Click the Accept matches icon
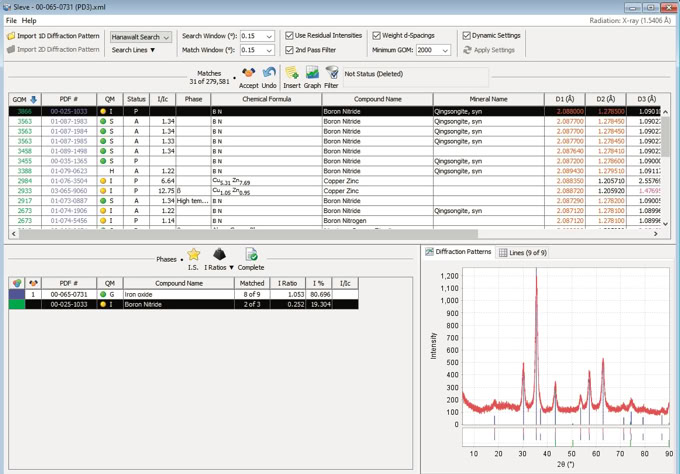This screenshot has width=680, height=474. click(x=248, y=75)
